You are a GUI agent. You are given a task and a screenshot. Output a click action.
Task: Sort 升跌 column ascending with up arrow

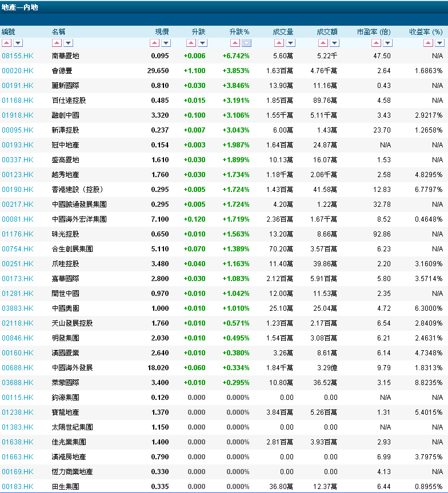191,43
